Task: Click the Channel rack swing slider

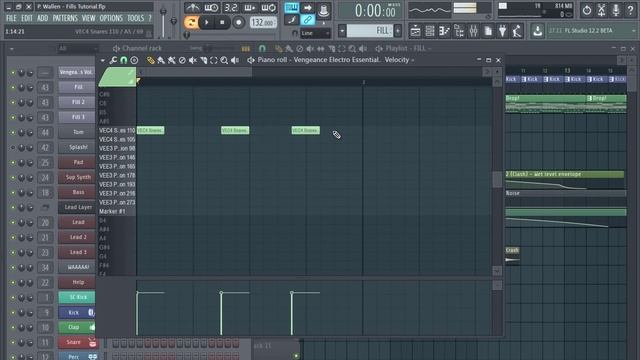Action: pos(208,49)
